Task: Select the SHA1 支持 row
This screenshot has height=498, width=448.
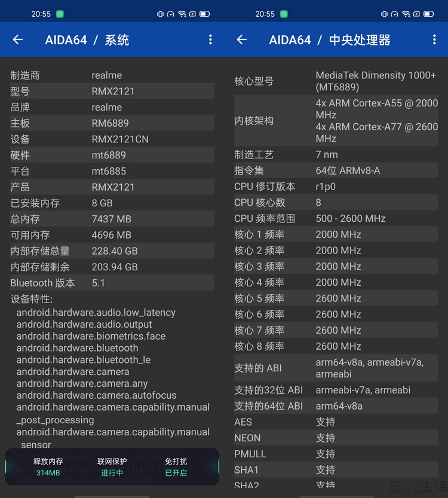Action: coord(336,470)
